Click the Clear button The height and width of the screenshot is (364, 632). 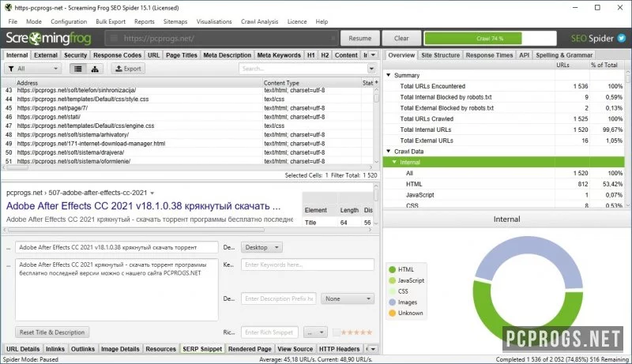point(401,38)
